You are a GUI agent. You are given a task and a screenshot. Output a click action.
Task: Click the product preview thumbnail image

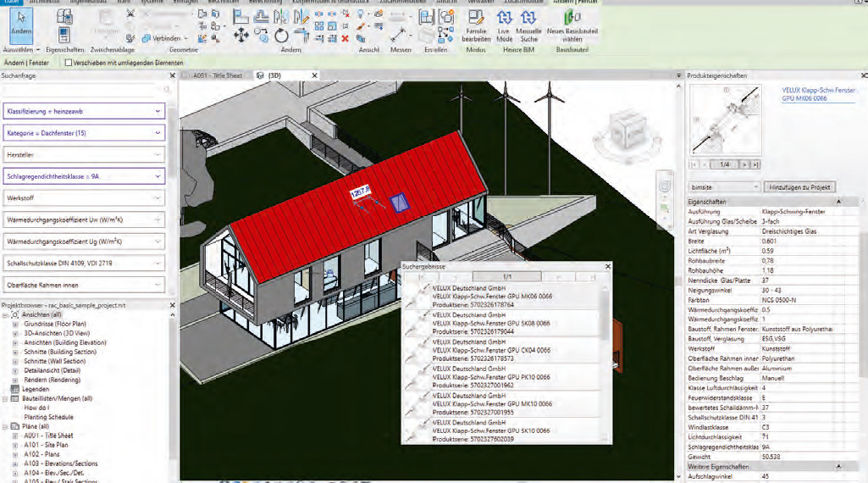click(x=725, y=119)
